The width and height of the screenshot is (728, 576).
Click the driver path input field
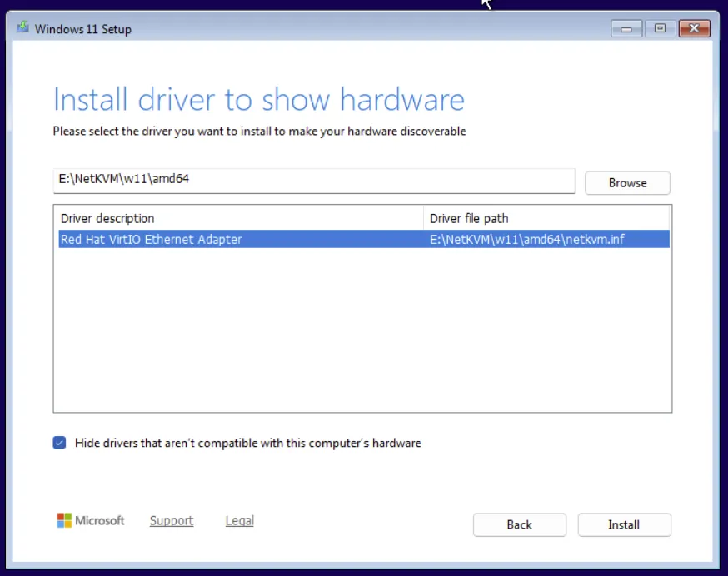pyautogui.click(x=314, y=181)
